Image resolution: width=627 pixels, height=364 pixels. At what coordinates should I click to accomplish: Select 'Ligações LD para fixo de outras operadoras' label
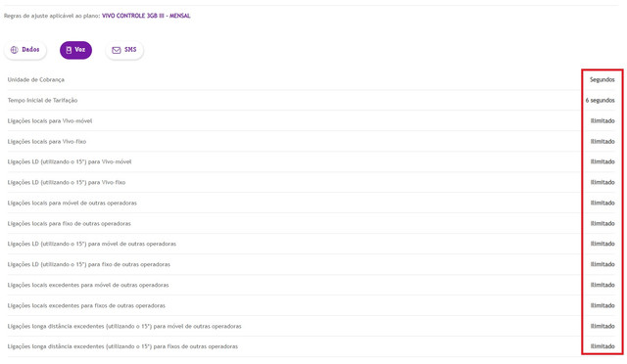tap(89, 264)
